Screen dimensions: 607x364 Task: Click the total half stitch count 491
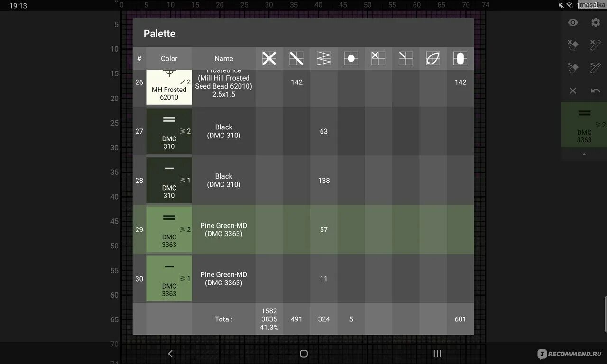tap(296, 319)
